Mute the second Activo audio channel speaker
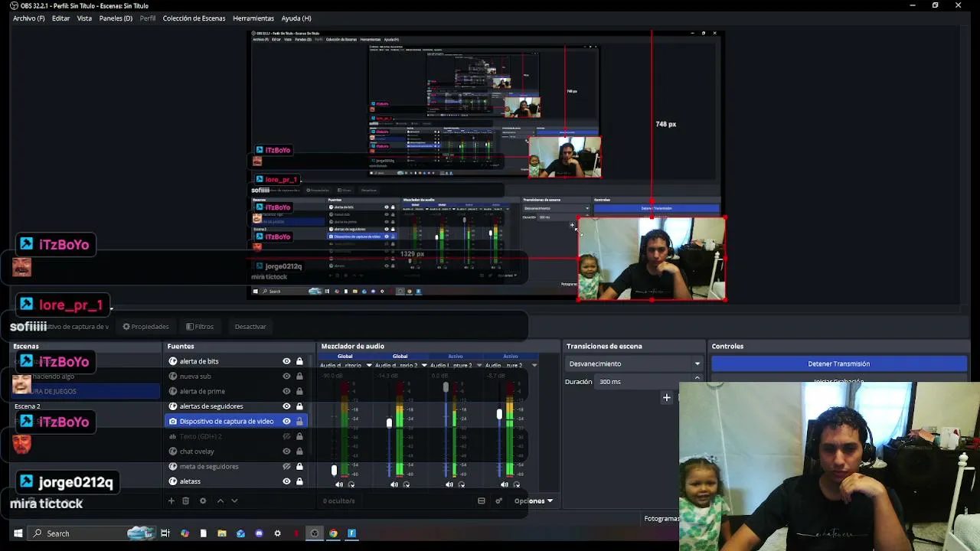Screen dimensions: 980x551 (x=505, y=484)
